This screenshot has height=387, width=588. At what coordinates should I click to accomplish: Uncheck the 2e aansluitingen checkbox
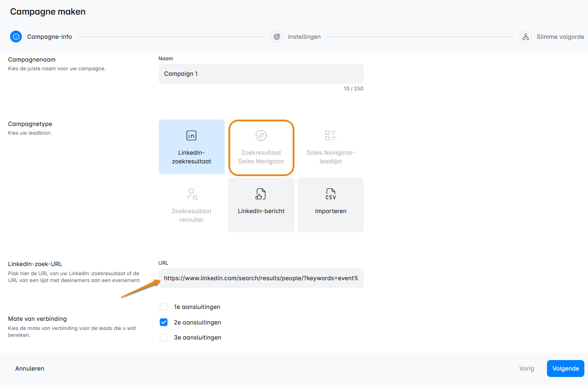click(164, 322)
